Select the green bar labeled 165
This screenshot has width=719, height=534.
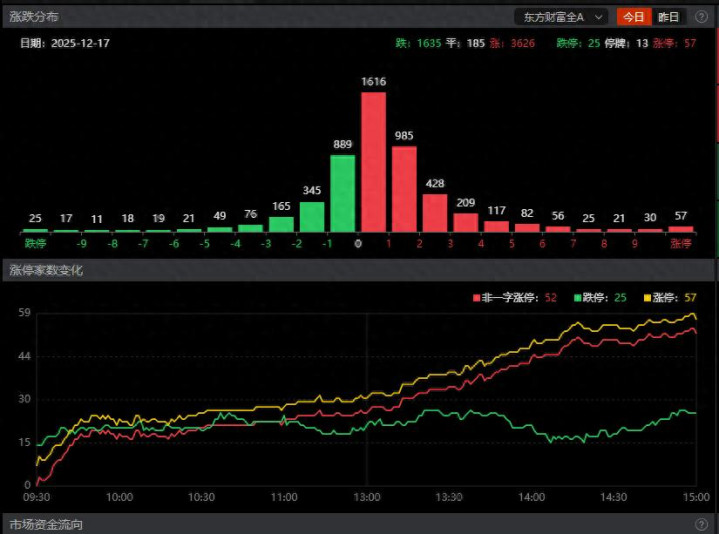(x=281, y=225)
